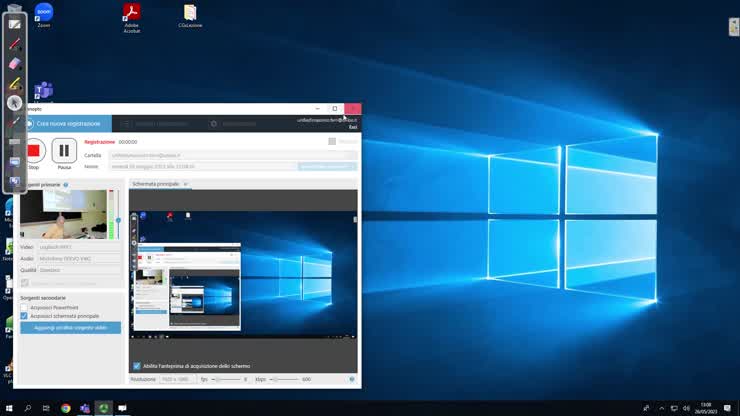
Task: Select the red pen annotation tool
Action: 14,44
